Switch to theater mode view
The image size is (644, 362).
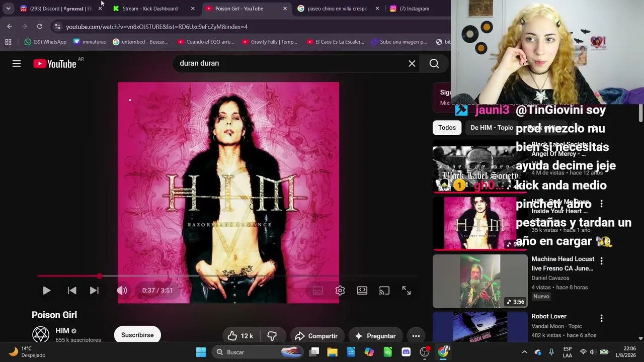pyautogui.click(x=362, y=290)
